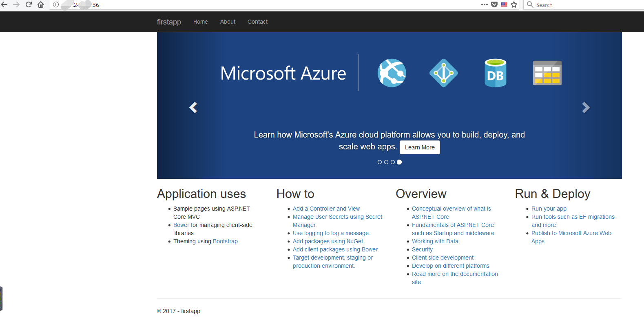Screen dimensions: 644x320
Task: Click the browser back arrow
Action: (x=4, y=4)
